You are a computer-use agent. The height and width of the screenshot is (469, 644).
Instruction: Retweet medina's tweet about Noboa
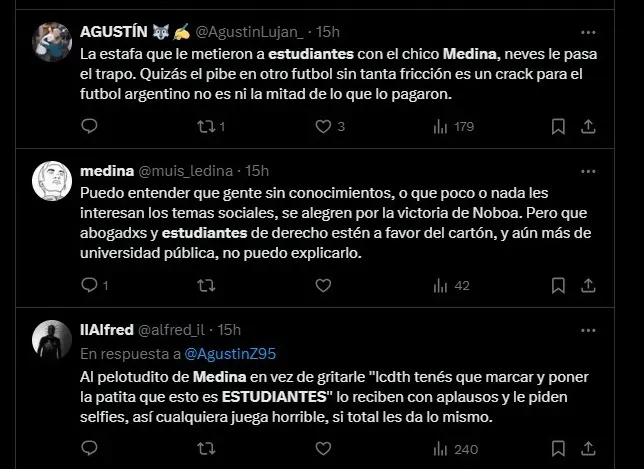(x=206, y=286)
